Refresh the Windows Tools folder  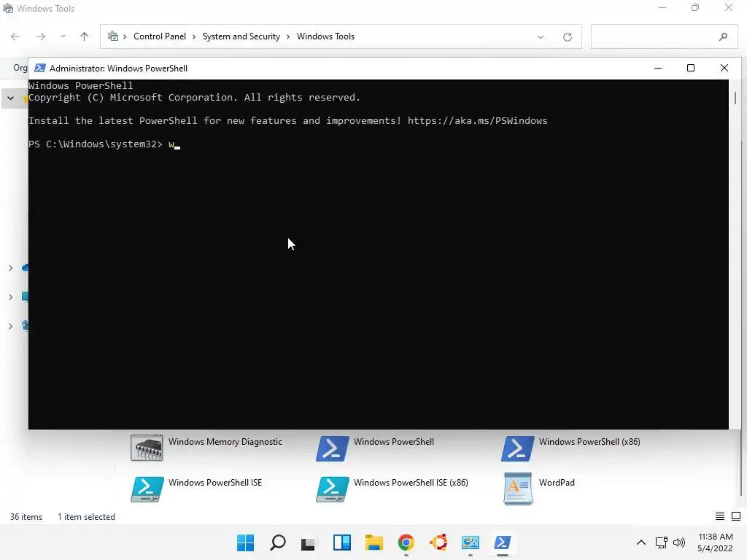[x=568, y=37]
